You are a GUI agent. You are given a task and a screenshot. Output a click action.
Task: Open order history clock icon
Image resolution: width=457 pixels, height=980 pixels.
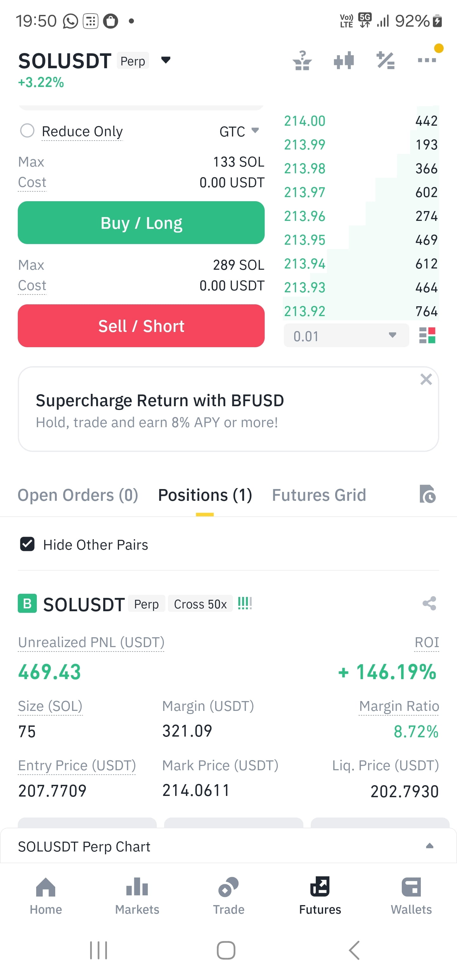pyautogui.click(x=427, y=494)
